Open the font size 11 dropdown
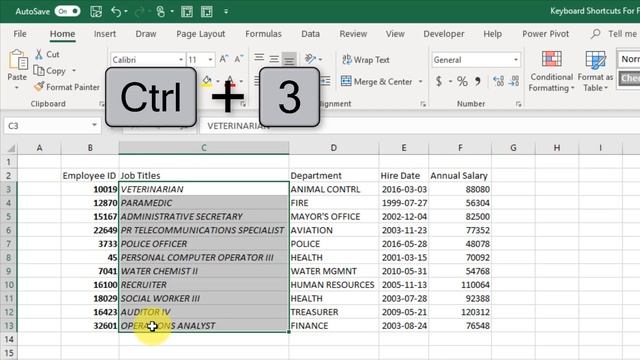Image resolution: width=640 pixels, height=360 pixels. (x=210, y=60)
